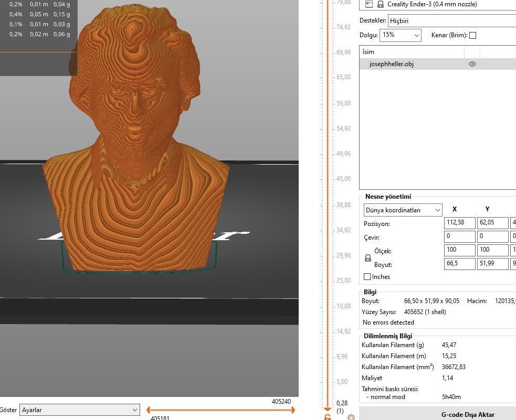Click the filament volume value 36672,83
The image size is (516, 420).
coord(454,367)
